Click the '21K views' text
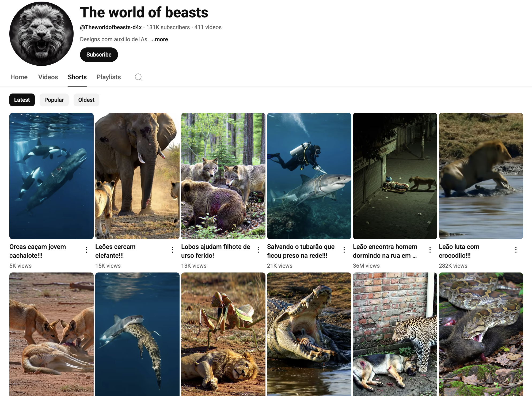Image resolution: width=532 pixels, height=396 pixels. pos(280,266)
